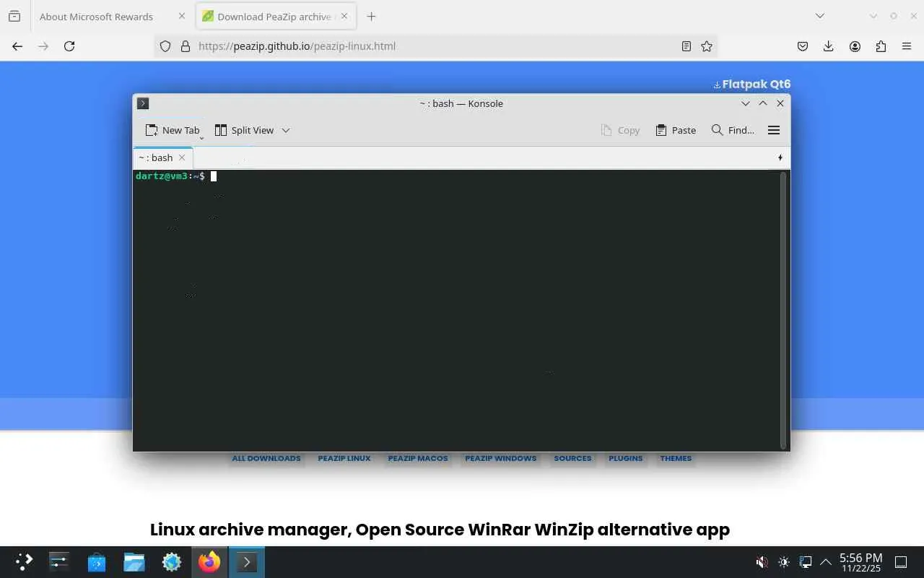Open the Firefox list all tabs dropdown
The image size is (924, 578).
[820, 16]
